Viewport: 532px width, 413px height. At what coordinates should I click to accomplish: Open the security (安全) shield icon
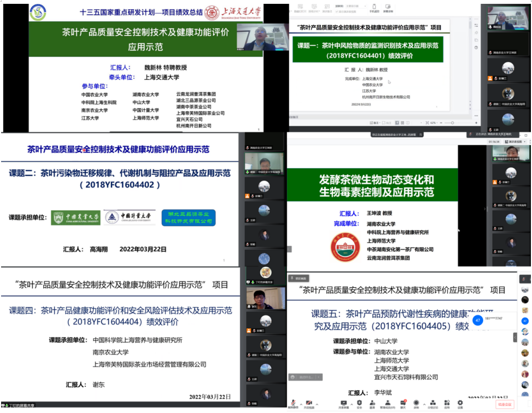[x=359, y=404]
